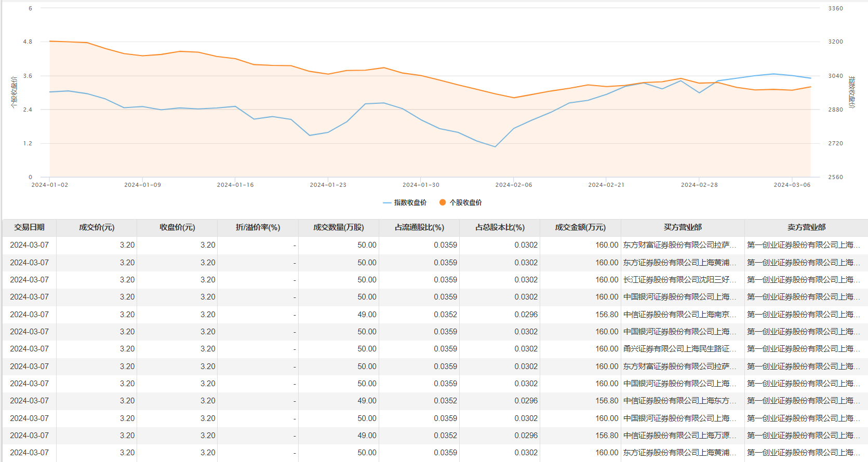Sort table by 交易日期 column header

29,227
